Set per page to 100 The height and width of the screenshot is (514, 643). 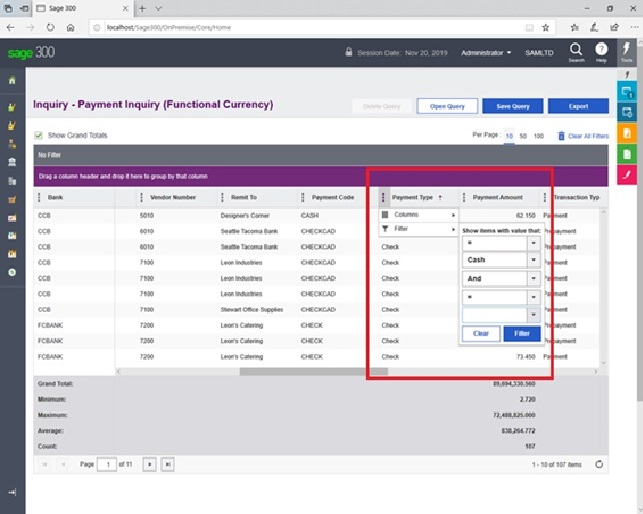(538, 136)
